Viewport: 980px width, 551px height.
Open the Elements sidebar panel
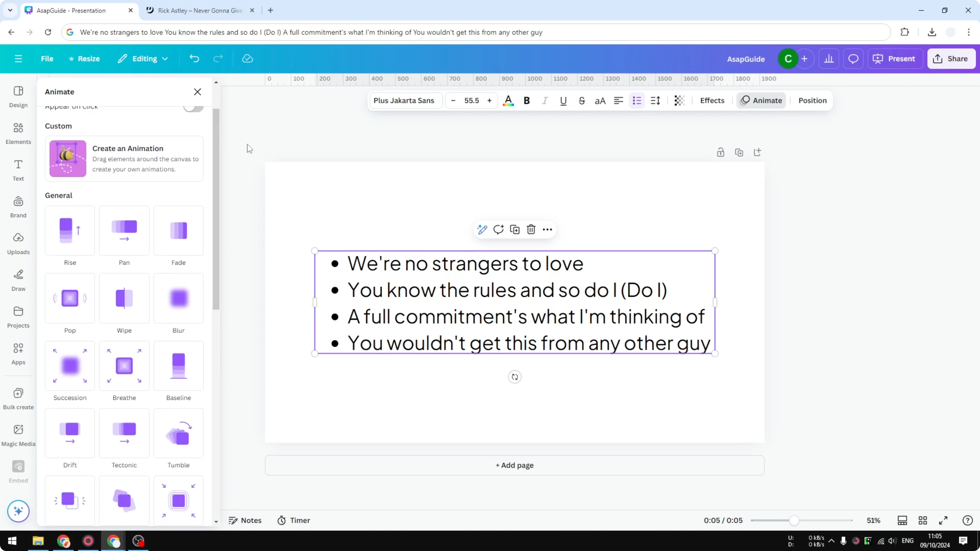[18, 133]
